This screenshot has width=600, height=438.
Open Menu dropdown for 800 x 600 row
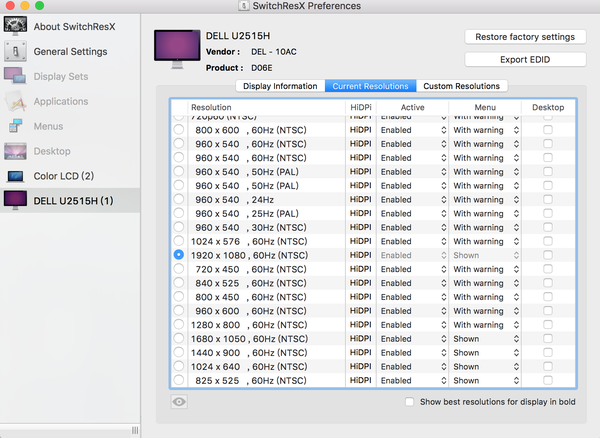click(x=486, y=130)
